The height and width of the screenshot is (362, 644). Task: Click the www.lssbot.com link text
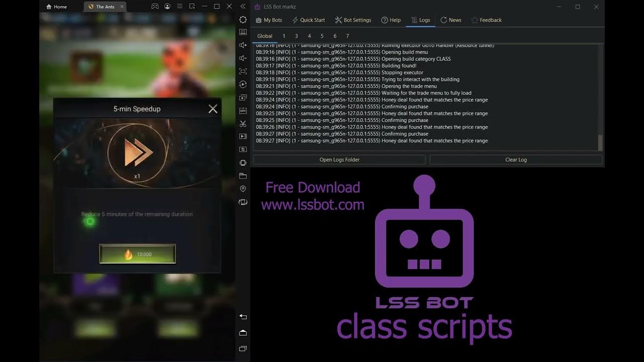pos(312,205)
